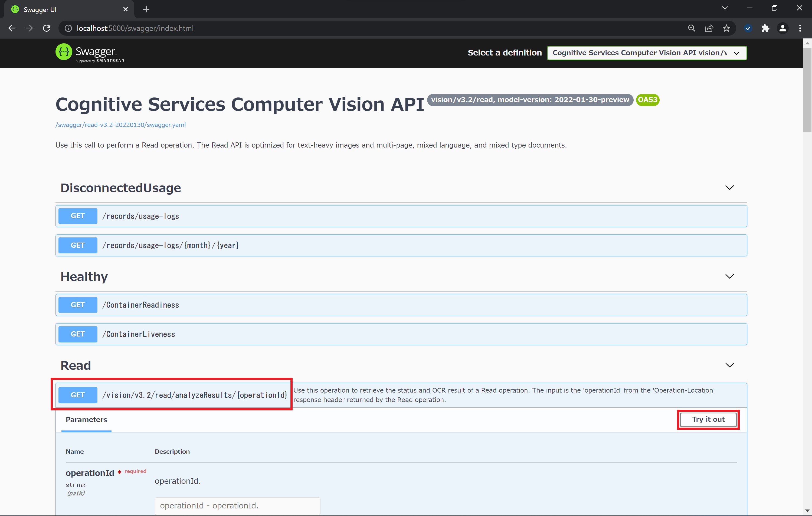
Task: Collapse the Read section chevron
Action: click(x=729, y=365)
